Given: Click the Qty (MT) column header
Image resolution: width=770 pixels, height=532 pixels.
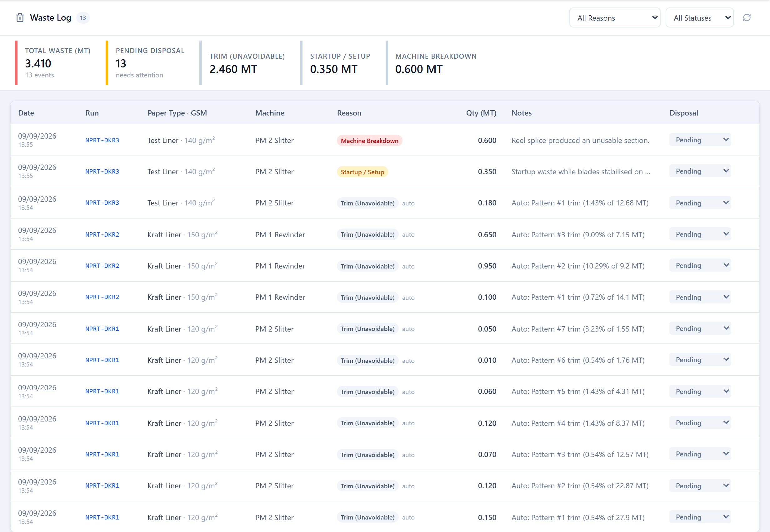Looking at the screenshot, I should (x=481, y=113).
